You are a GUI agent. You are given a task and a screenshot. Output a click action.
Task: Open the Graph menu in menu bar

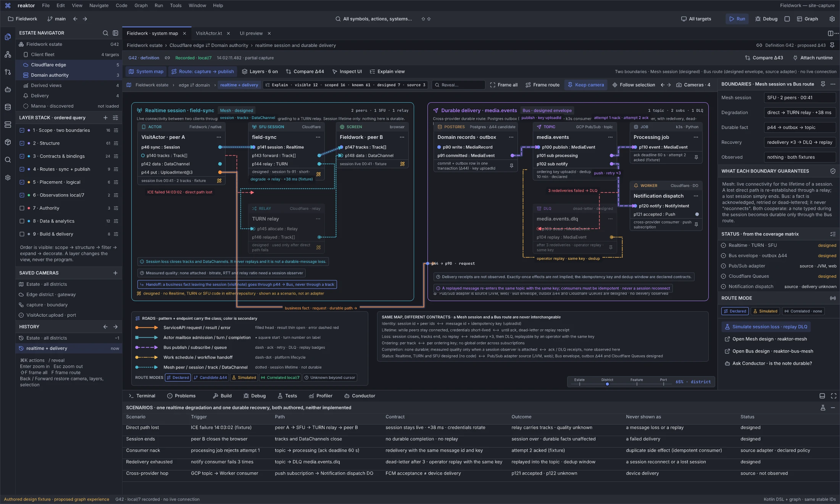click(x=141, y=5)
